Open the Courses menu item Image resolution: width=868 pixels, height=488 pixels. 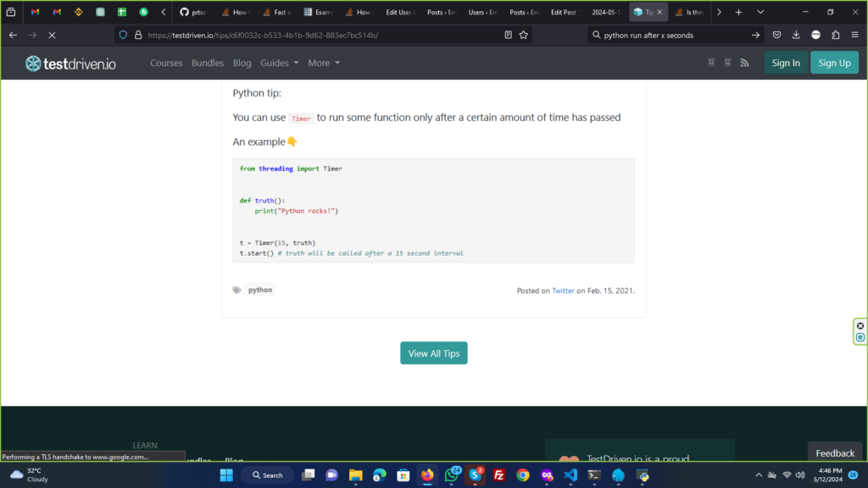[x=166, y=63]
